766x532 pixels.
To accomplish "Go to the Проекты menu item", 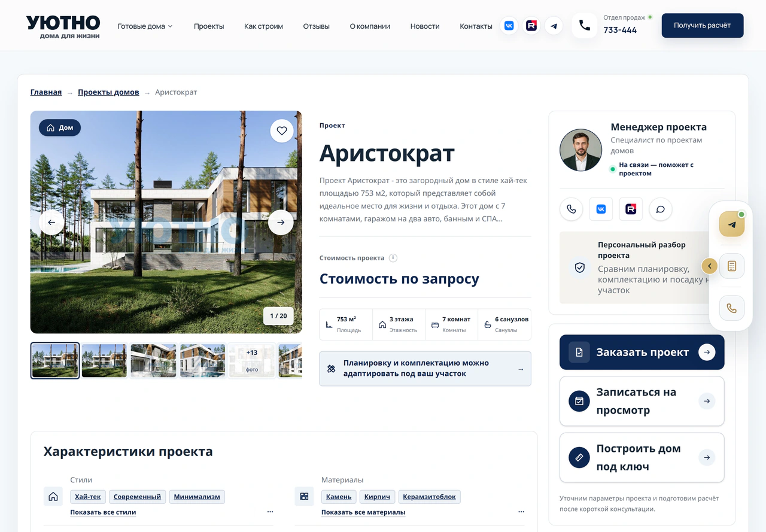I will [209, 26].
